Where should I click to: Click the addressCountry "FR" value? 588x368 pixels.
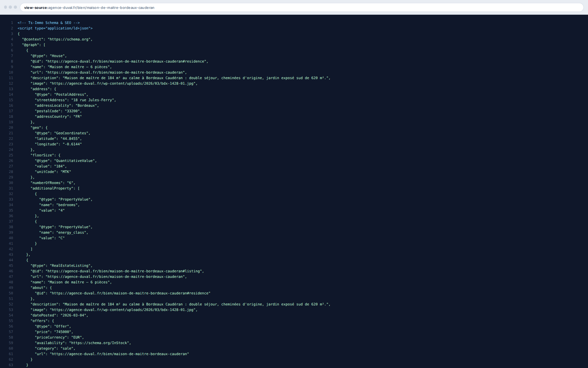78,117
